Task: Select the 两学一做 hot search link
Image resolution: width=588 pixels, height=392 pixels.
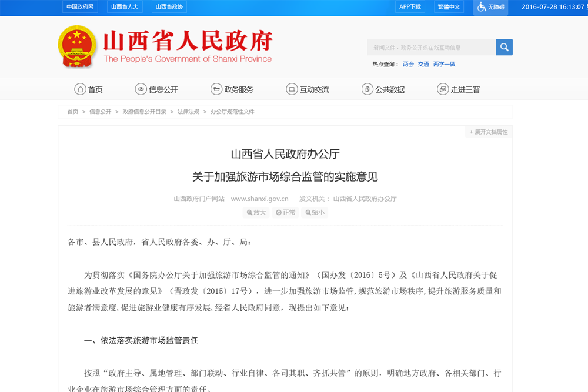Action: 444,64
